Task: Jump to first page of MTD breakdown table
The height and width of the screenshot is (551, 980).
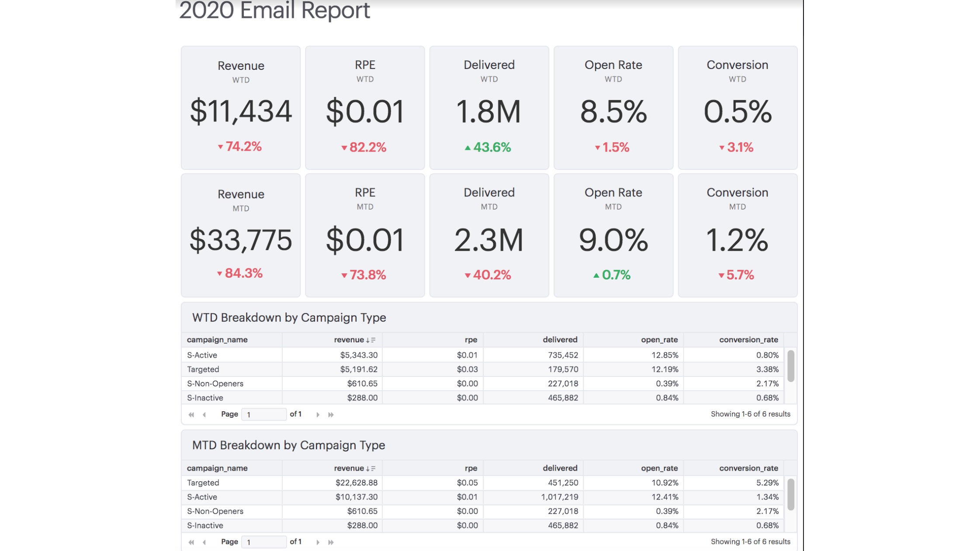Action: coord(191,541)
